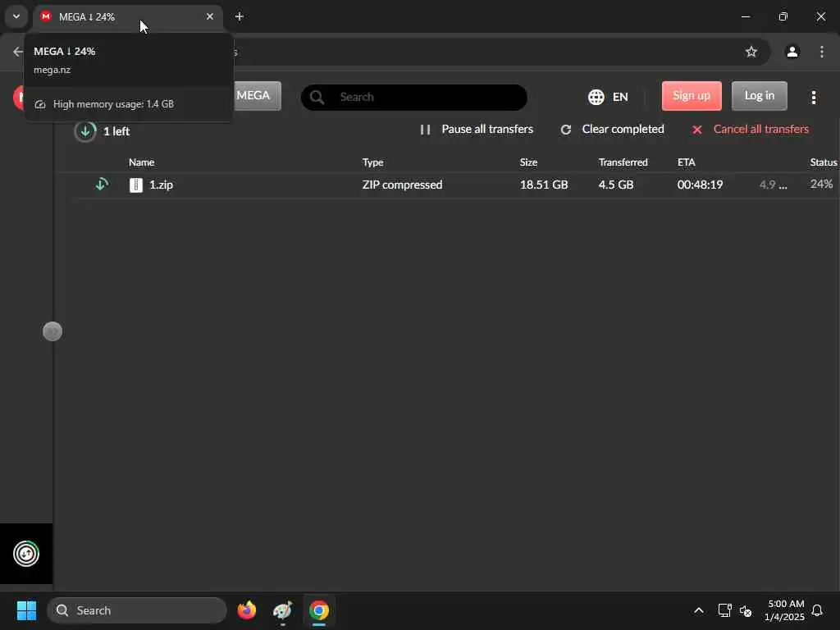Click the circular transfers icon at sidebar bottom
840x630 pixels.
(x=26, y=554)
